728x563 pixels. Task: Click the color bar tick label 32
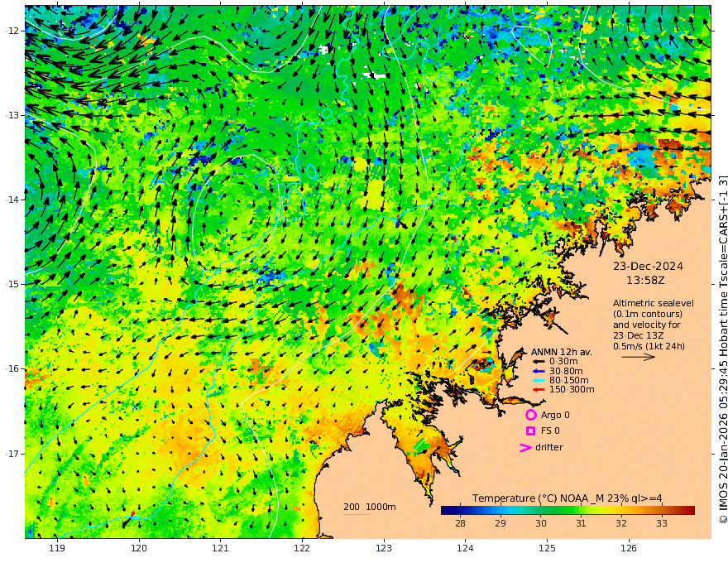[621, 523]
